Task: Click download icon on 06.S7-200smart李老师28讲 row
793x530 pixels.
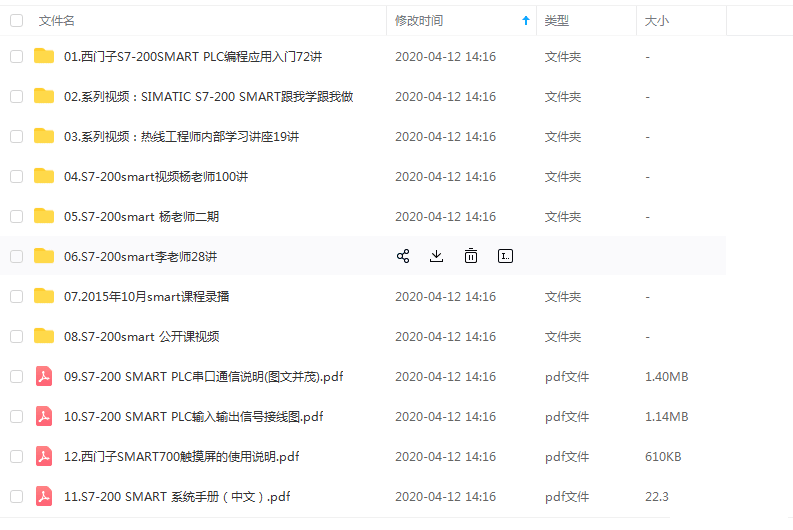Action: 436,256
